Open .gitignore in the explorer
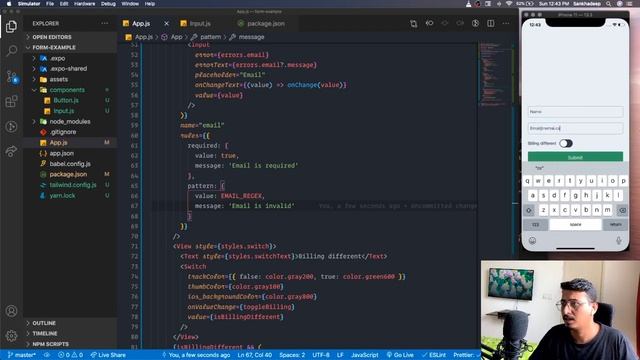 point(70,132)
